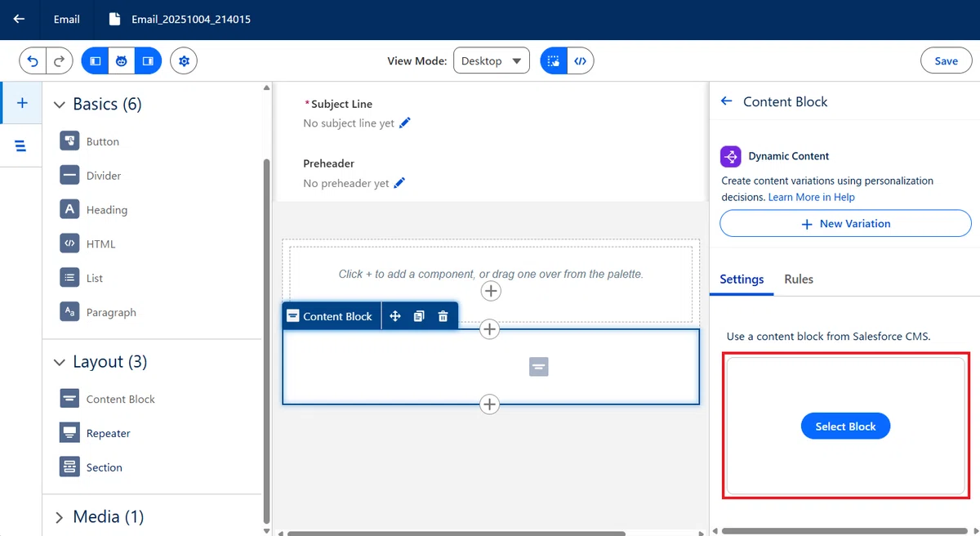Viewport: 980px width, 536px height.
Task: Open the View Mode Desktop dropdown
Action: tap(492, 60)
